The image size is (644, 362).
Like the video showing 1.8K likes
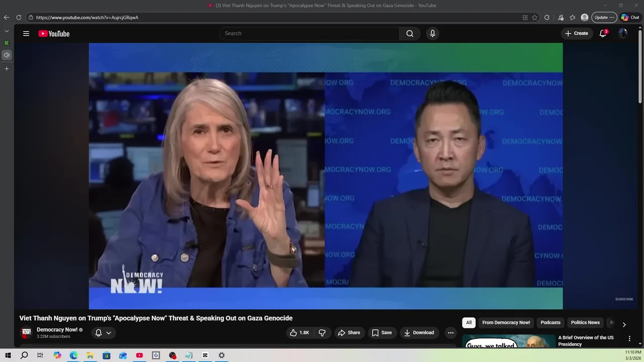tap(299, 332)
